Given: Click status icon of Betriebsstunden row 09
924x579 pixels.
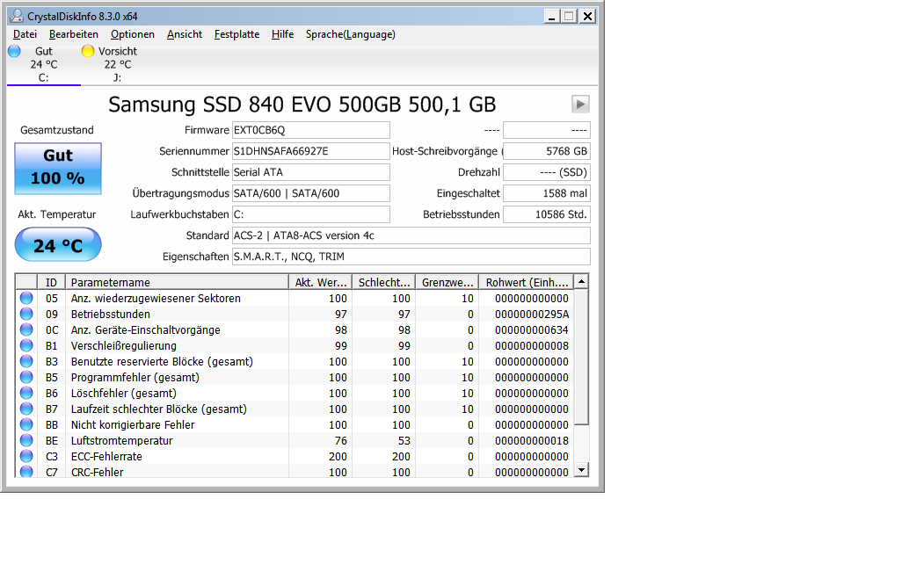Looking at the screenshot, I should (26, 314).
